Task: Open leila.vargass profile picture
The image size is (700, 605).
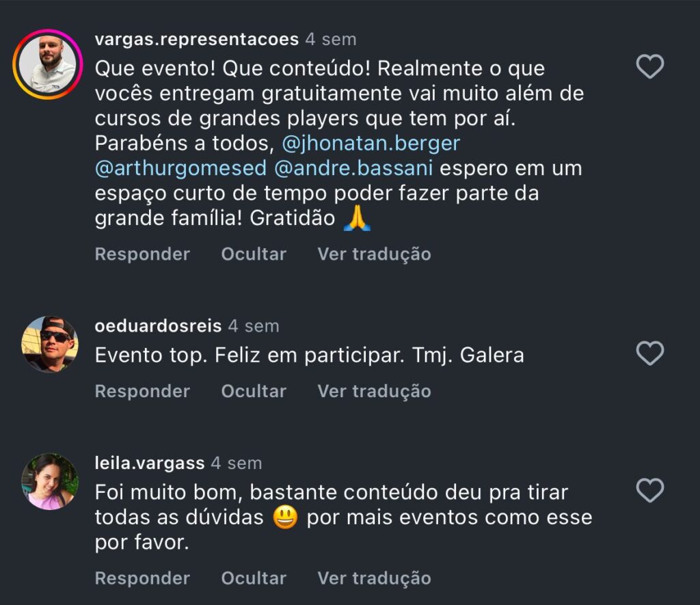Action: tap(49, 481)
